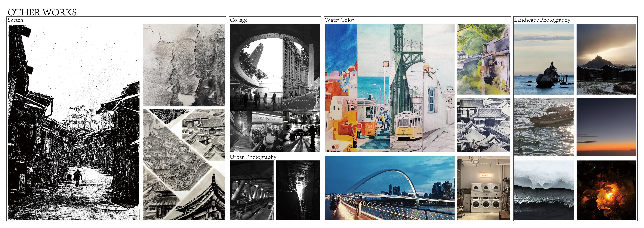Screen dimensions: 644x228
Task: Open the cracked wall charcoal sketch
Action: tap(184, 65)
